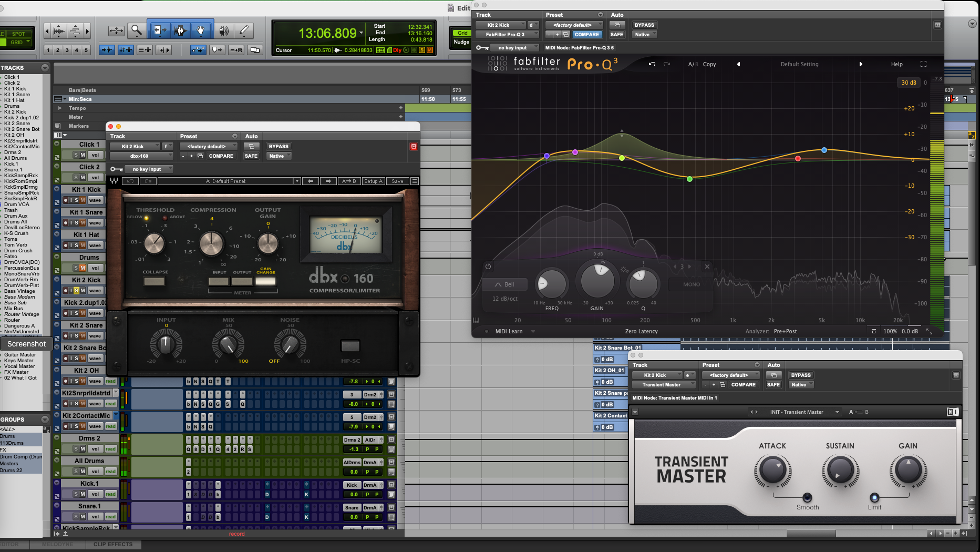Screen dimensions: 980x552
Task: Click Transient Master NI logo icon
Action: (953, 412)
